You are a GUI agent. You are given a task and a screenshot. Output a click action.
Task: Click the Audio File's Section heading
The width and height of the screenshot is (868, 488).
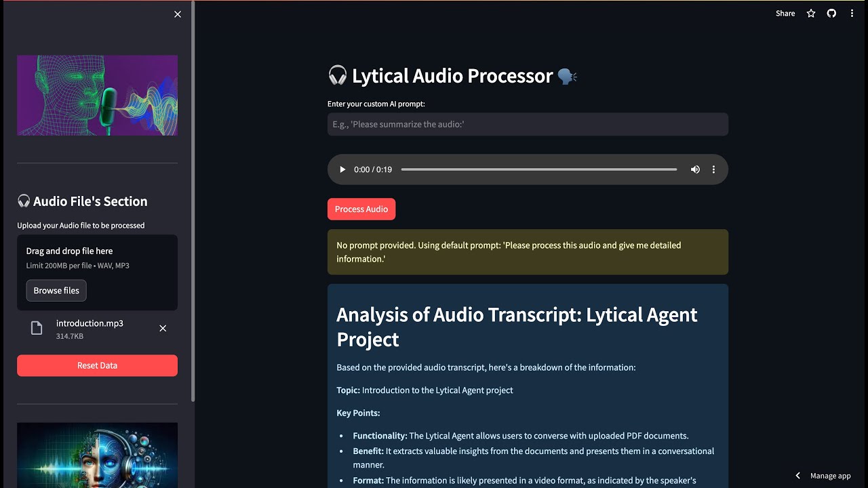point(82,201)
